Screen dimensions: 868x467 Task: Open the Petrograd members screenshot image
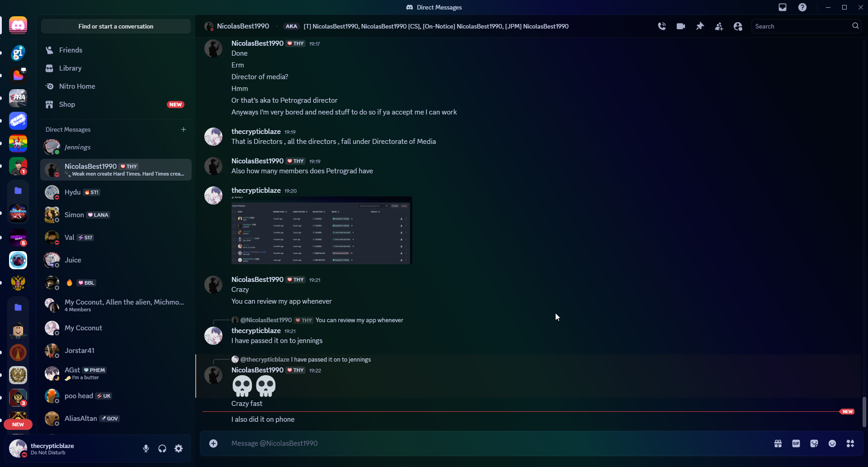[321, 230]
